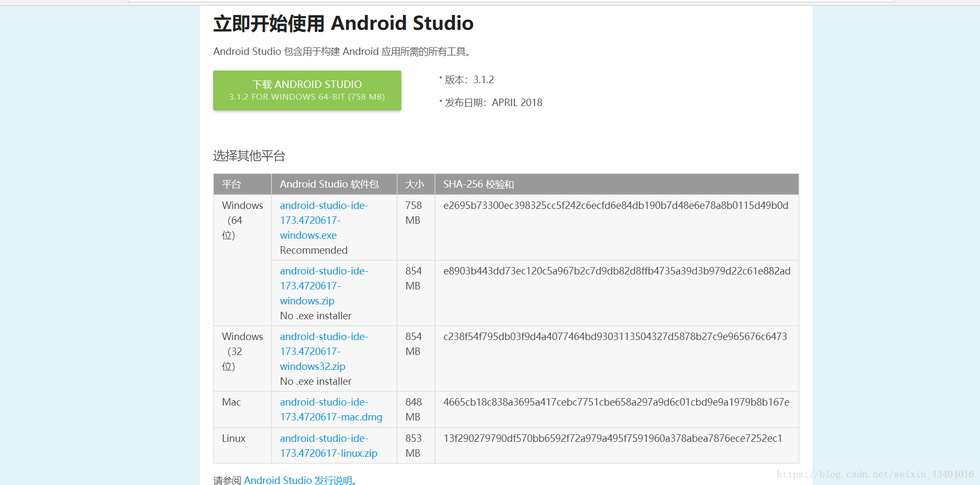Click the SHA-256 checksum starting with 4665cb18
Screen dimensions: 980x485
[x=616, y=402]
